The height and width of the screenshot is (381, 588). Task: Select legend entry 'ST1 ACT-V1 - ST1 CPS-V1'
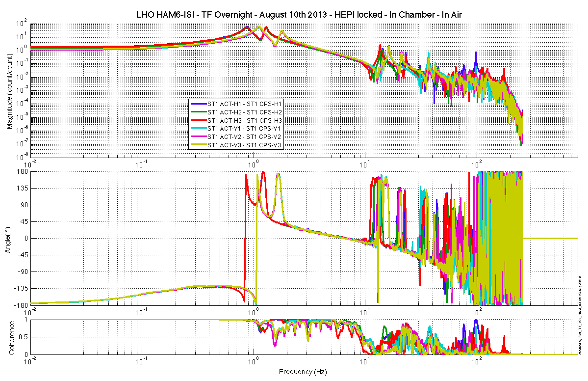coord(244,128)
